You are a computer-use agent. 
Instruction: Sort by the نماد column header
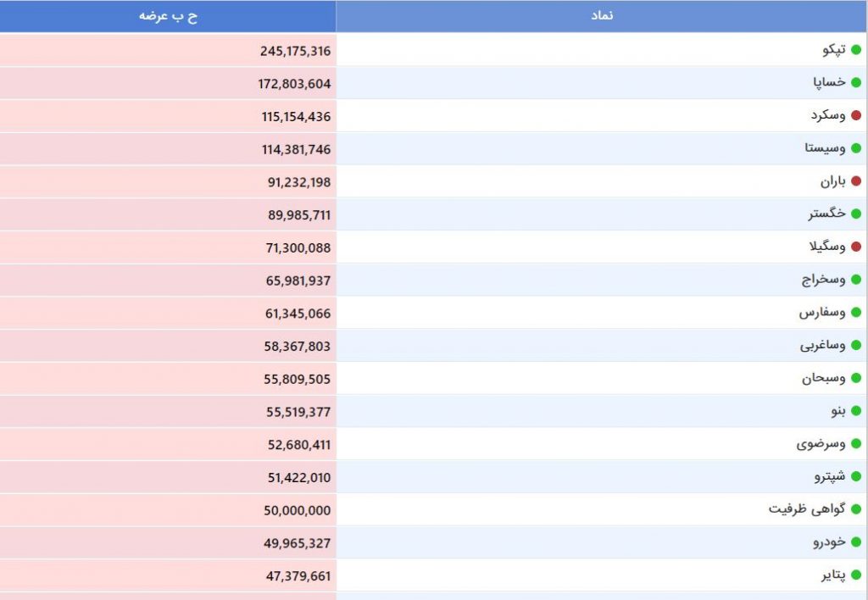(602, 16)
